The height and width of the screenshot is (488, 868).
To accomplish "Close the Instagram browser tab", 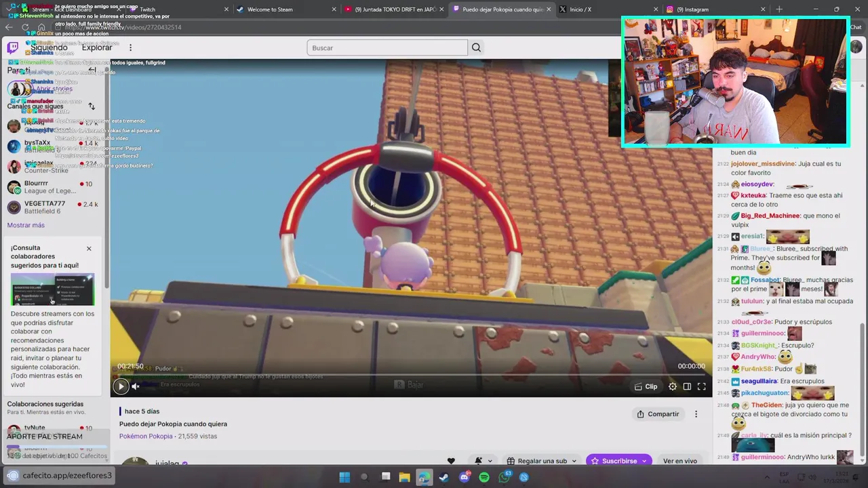I will [763, 9].
